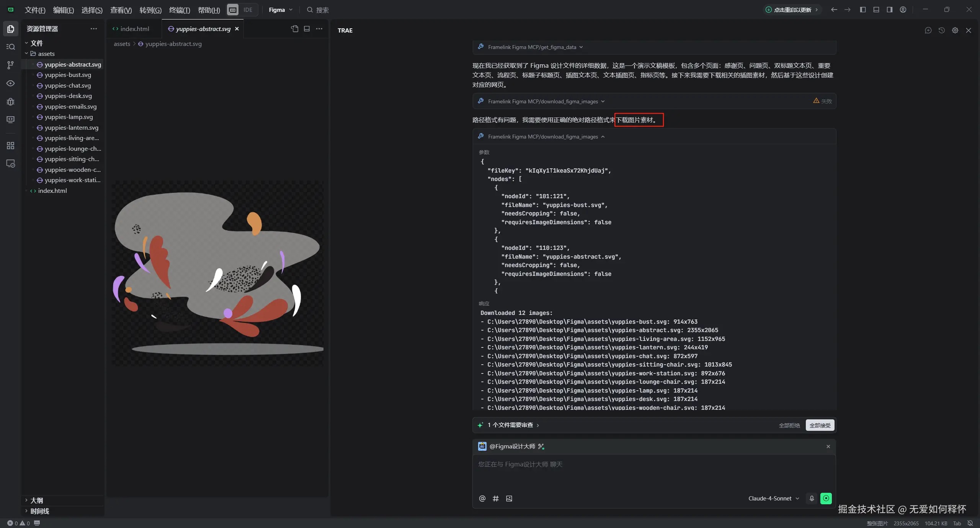
Task: Switch to the index.html tab
Action: (x=134, y=29)
